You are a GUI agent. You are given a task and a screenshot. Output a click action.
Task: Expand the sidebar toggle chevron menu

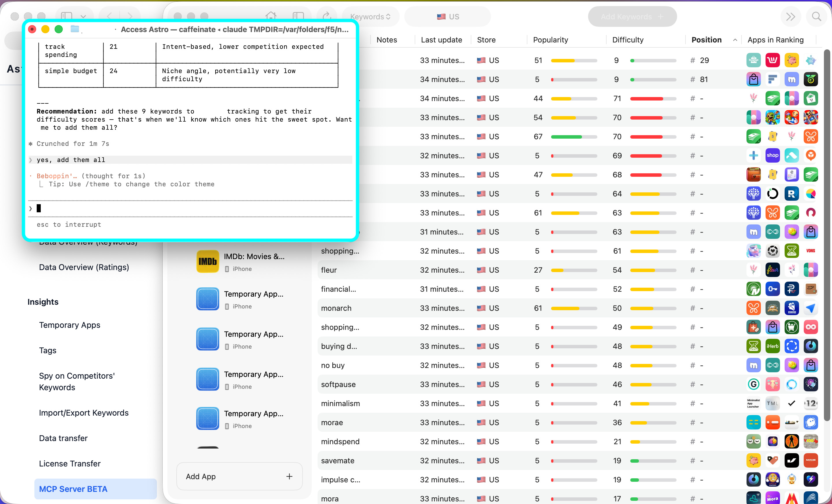[x=83, y=16]
